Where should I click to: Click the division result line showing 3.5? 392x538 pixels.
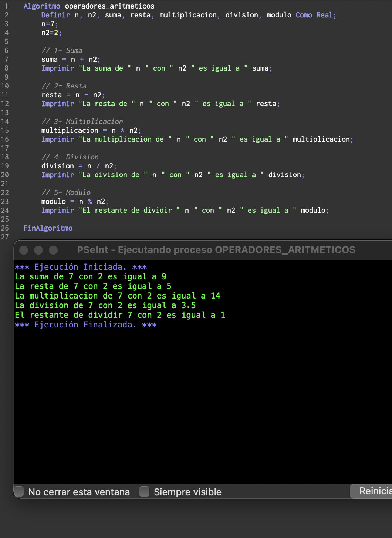click(105, 305)
